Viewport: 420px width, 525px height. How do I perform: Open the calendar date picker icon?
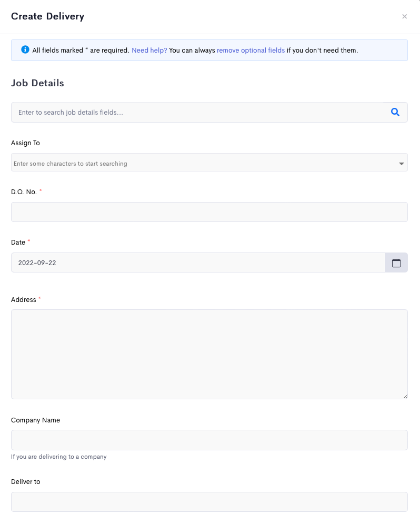tap(396, 263)
